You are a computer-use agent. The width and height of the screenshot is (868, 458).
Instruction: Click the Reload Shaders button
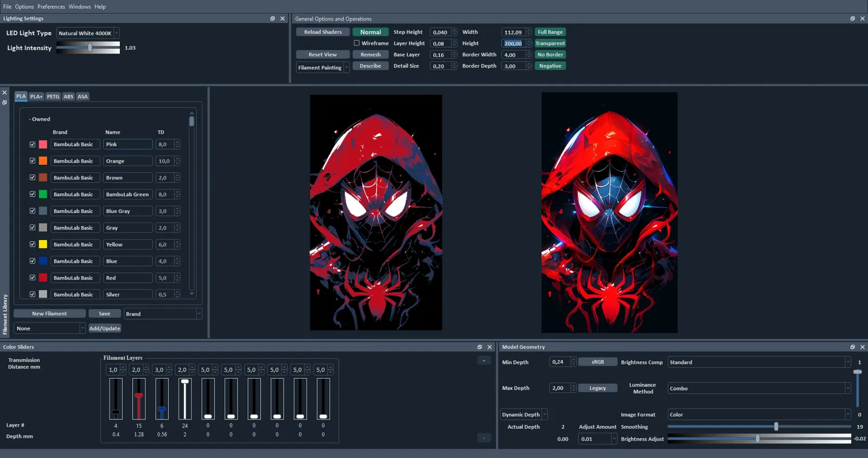[323, 32]
